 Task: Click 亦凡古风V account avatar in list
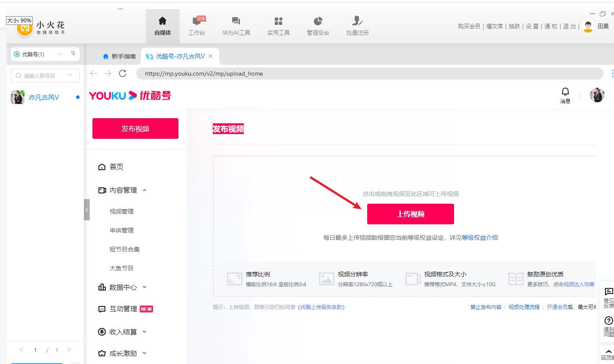tap(18, 97)
